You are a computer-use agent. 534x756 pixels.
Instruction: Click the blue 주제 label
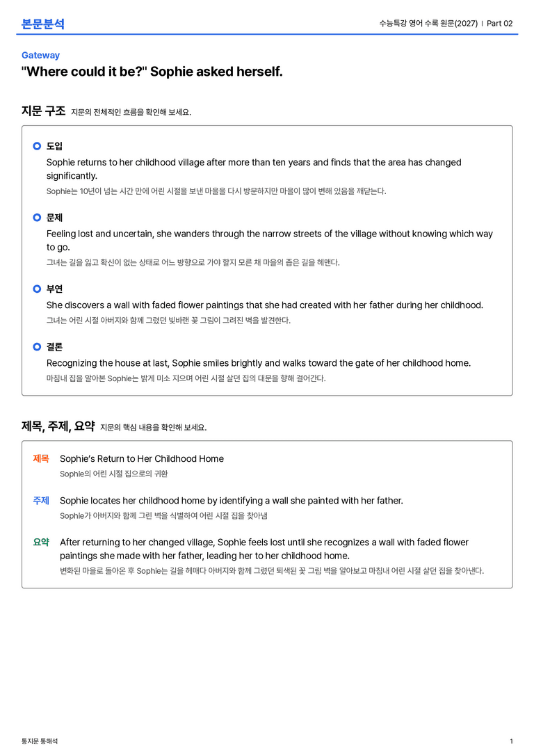41,500
